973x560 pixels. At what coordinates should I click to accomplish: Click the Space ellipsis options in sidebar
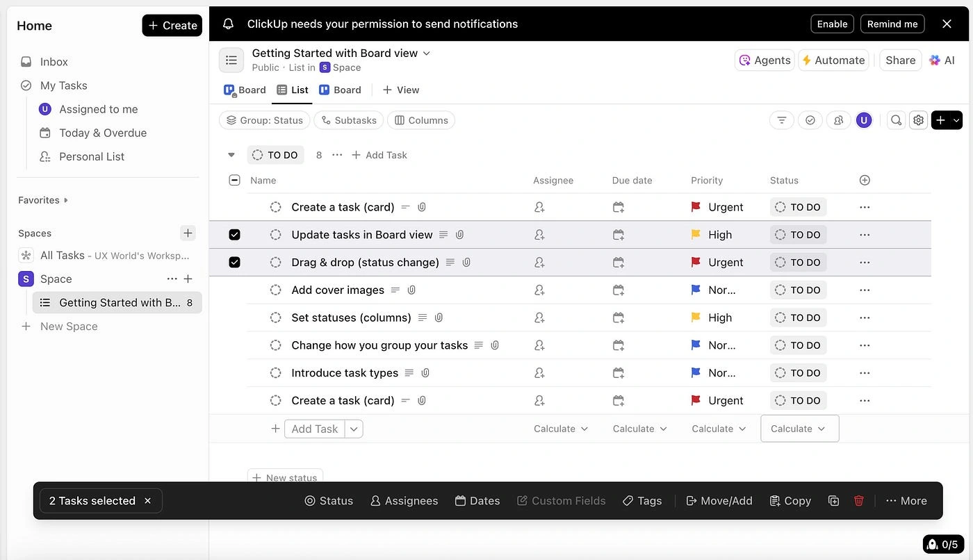click(x=172, y=279)
